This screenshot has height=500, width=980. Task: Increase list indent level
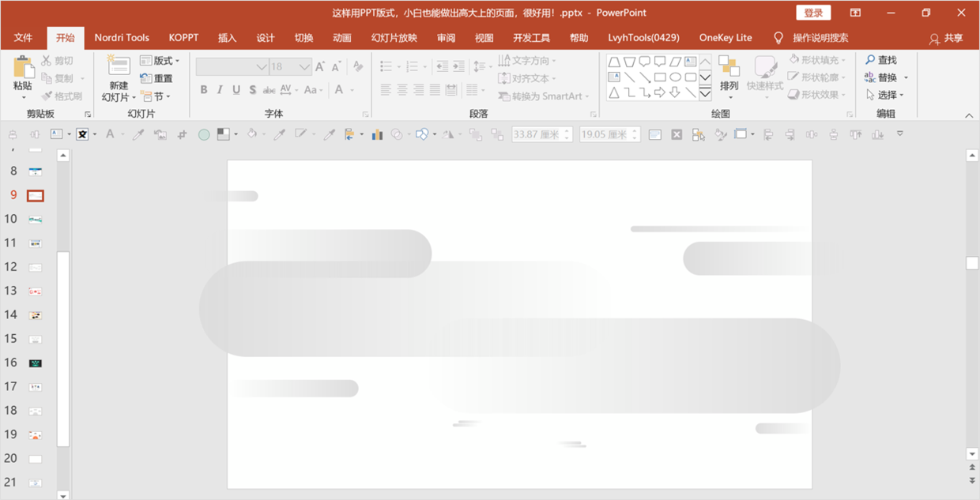(458, 67)
